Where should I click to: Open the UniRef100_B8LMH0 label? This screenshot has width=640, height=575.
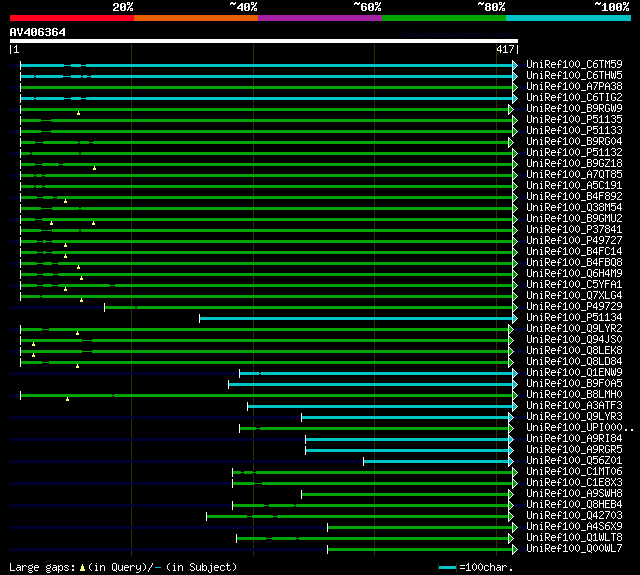[x=574, y=395]
